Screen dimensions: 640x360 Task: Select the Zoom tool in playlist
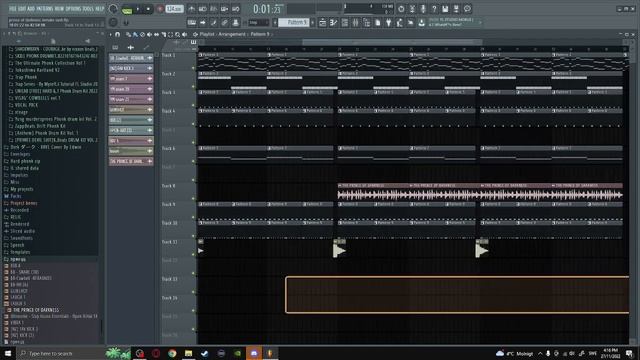pos(177,35)
